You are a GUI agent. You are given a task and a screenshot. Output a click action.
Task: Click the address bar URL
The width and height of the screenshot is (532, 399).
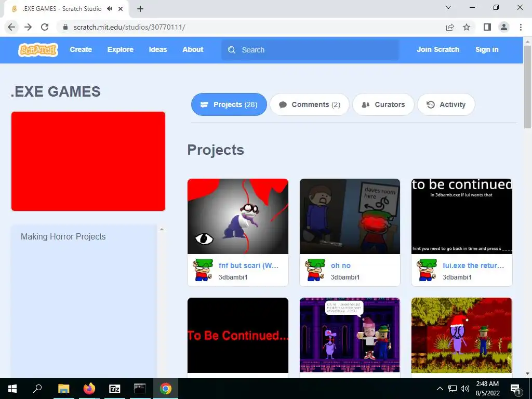(129, 27)
